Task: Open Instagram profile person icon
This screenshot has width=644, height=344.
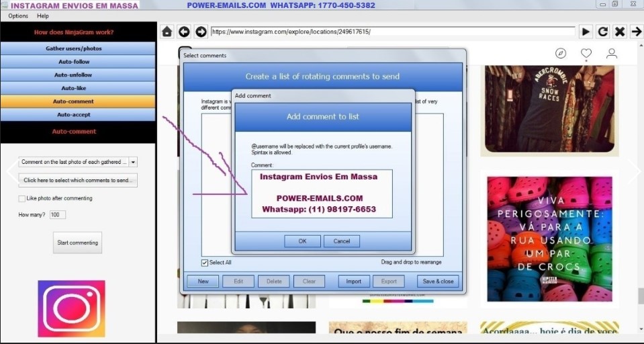Action: point(612,54)
